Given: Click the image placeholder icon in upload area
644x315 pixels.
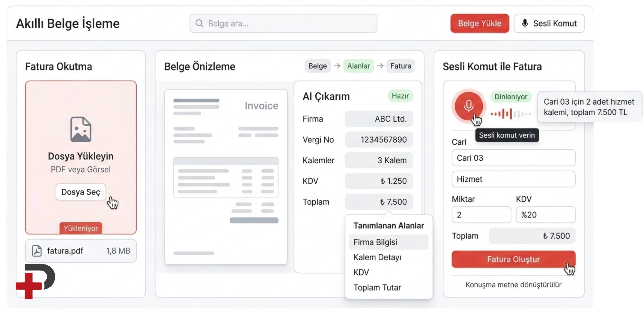Looking at the screenshot, I should pos(81,129).
